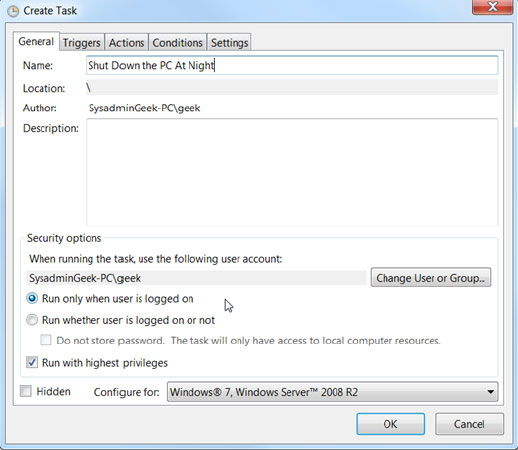The image size is (518, 450).
Task: Confirm the task with the OK button
Action: point(390,424)
